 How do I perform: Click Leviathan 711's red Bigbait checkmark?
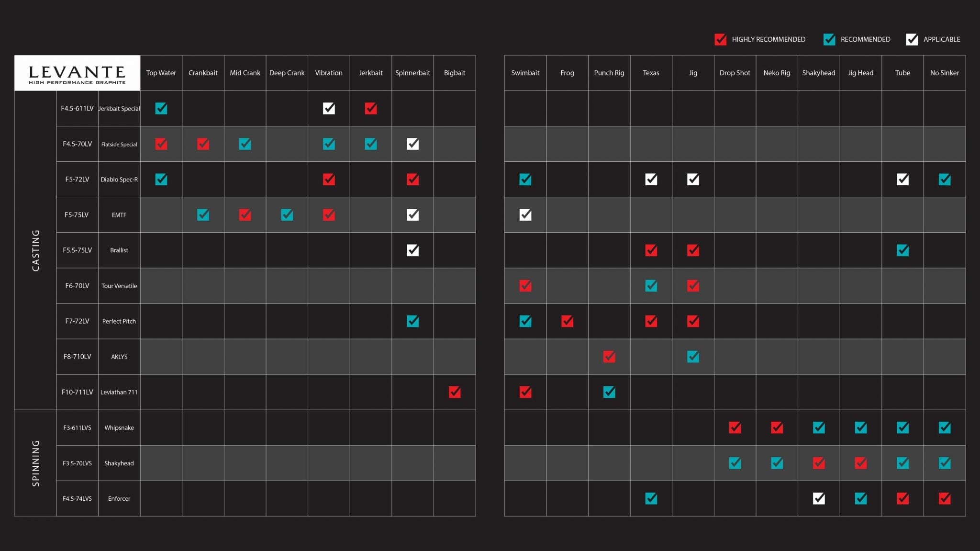point(455,392)
